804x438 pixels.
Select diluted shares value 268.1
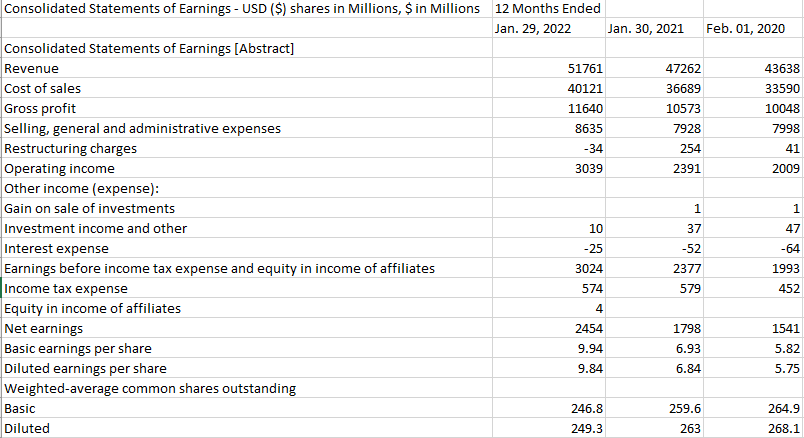point(784,429)
